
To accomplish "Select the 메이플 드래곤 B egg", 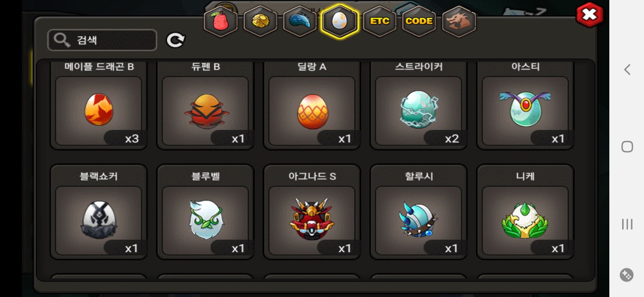I will click(x=99, y=105).
